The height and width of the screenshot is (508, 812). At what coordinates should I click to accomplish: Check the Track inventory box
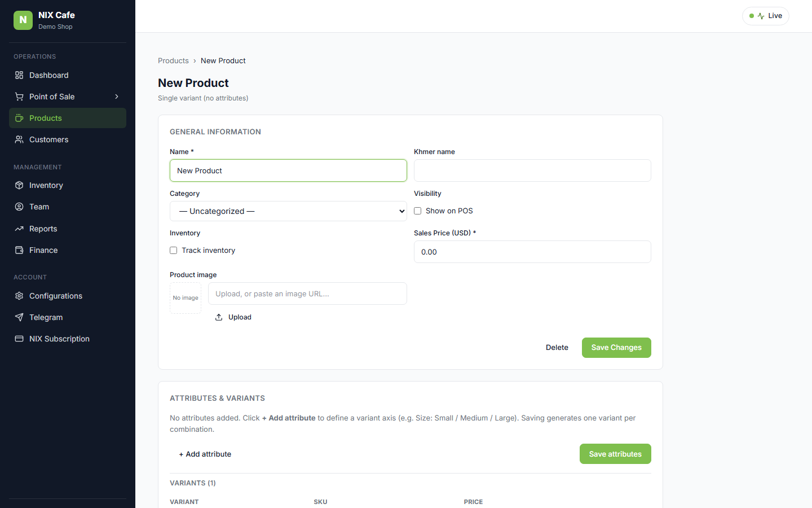point(174,250)
